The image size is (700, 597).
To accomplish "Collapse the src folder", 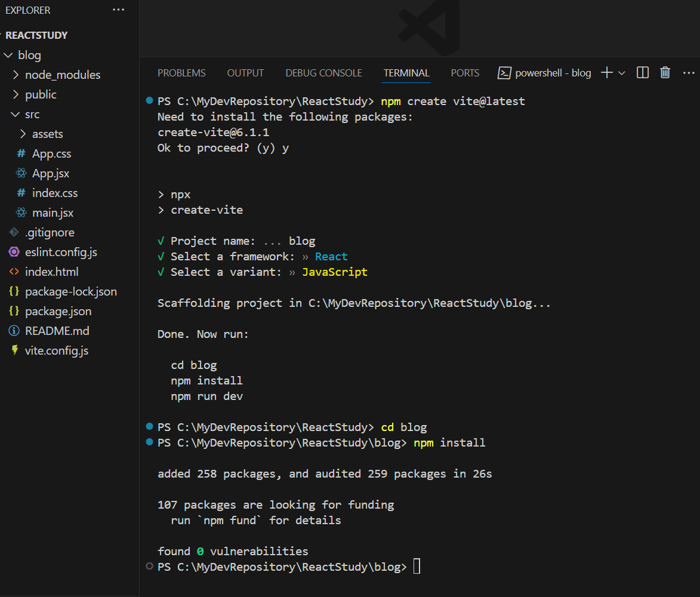I will click(15, 114).
